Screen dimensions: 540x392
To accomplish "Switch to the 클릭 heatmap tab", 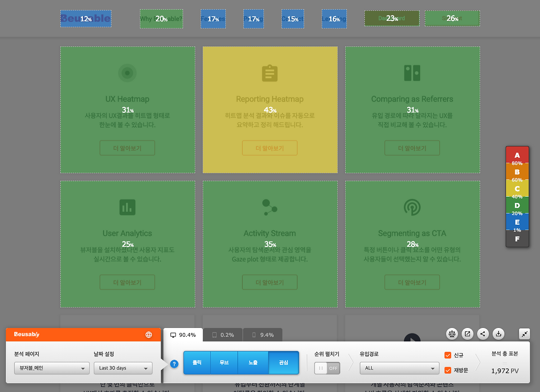I will pyautogui.click(x=197, y=362).
